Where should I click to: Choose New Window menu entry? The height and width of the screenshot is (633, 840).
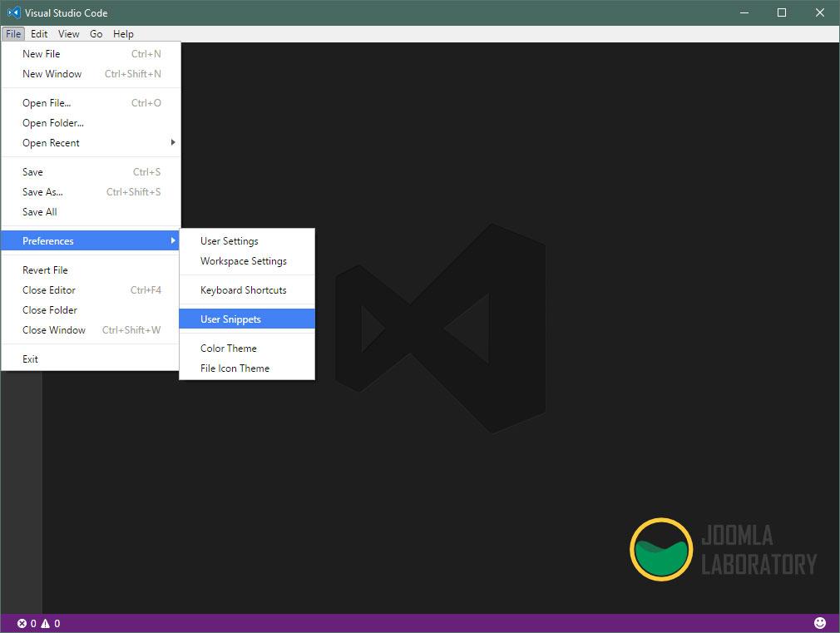(x=91, y=73)
